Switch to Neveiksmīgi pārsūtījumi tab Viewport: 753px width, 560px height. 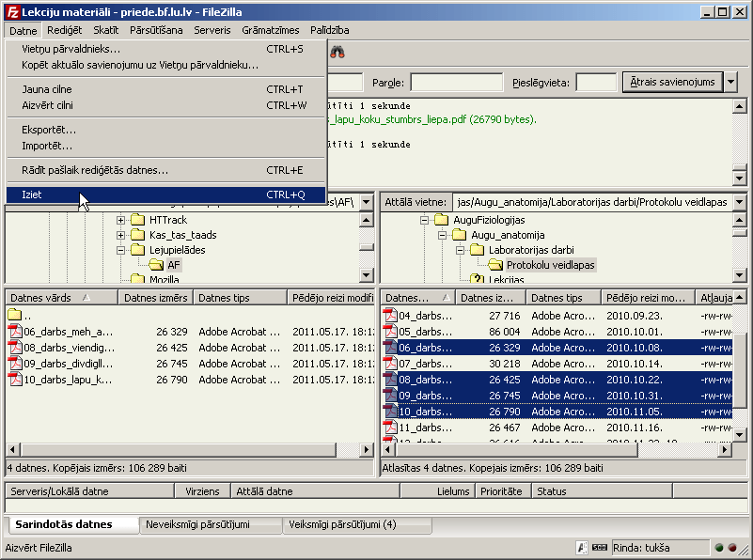point(210,524)
